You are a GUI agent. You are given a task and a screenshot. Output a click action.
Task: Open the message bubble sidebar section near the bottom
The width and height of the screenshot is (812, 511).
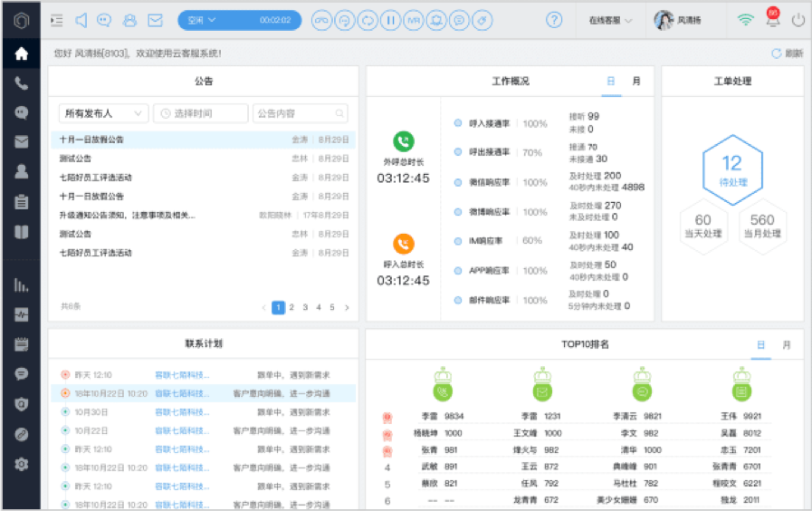tap(21, 373)
